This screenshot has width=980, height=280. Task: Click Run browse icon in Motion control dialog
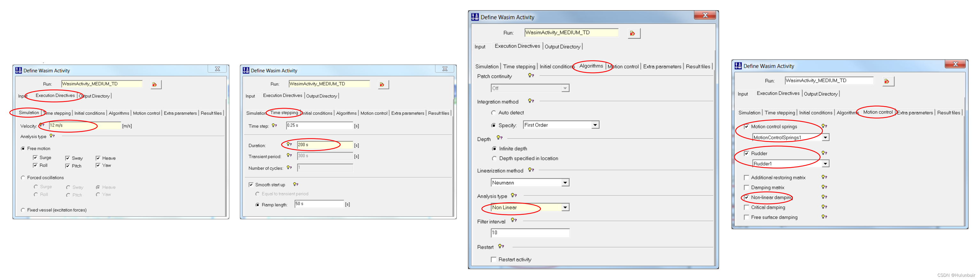[x=888, y=81]
